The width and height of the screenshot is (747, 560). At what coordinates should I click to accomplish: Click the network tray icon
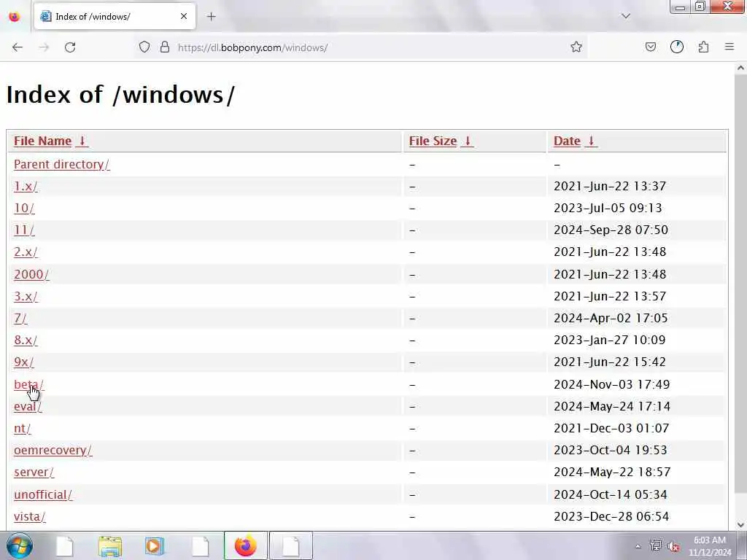pos(656,545)
